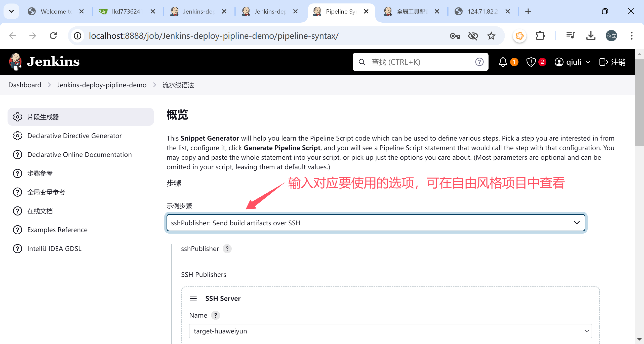Bookmark page with the star icon
644x344 pixels.
tap(491, 36)
